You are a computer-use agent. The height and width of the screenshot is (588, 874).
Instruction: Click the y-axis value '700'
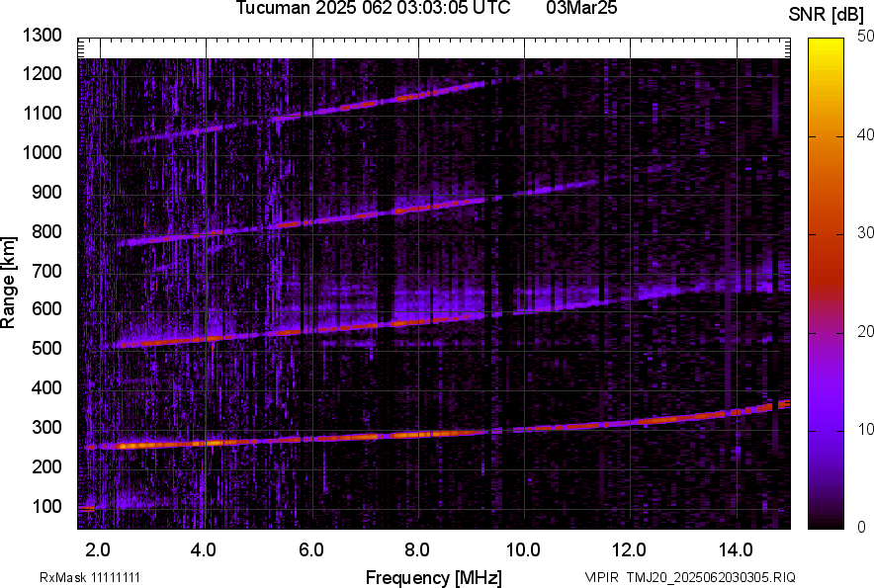(46, 271)
